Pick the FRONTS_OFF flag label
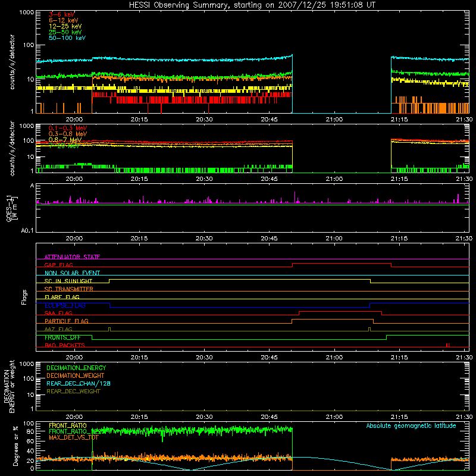This screenshot has height=476, width=476. coord(62,337)
